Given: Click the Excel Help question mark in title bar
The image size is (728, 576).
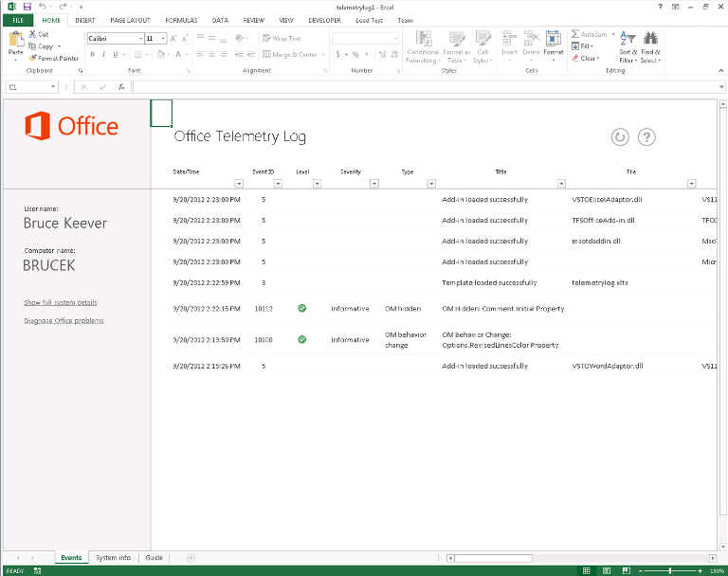Looking at the screenshot, I should coord(660,7).
